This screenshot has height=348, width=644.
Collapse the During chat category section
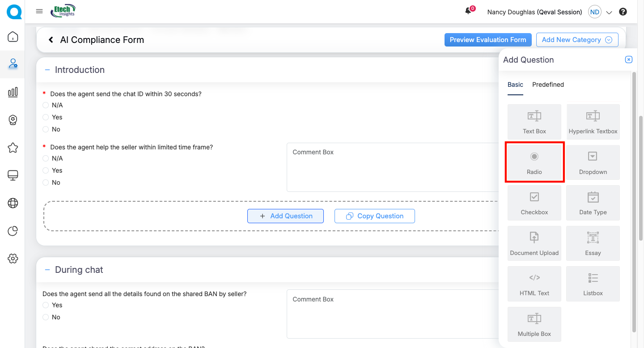[47, 270]
